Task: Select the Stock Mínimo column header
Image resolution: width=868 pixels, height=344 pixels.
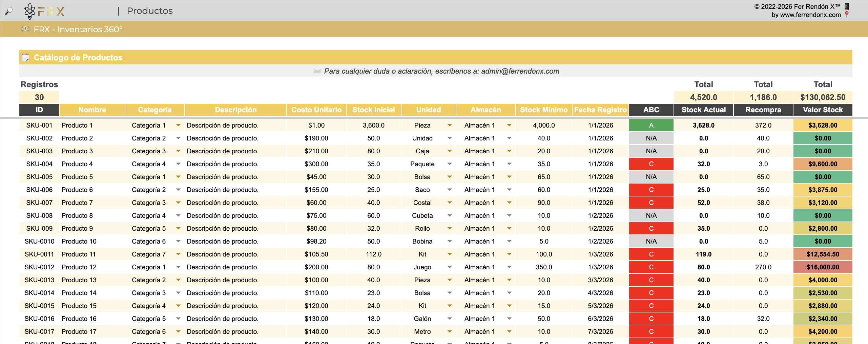Action: (x=544, y=110)
